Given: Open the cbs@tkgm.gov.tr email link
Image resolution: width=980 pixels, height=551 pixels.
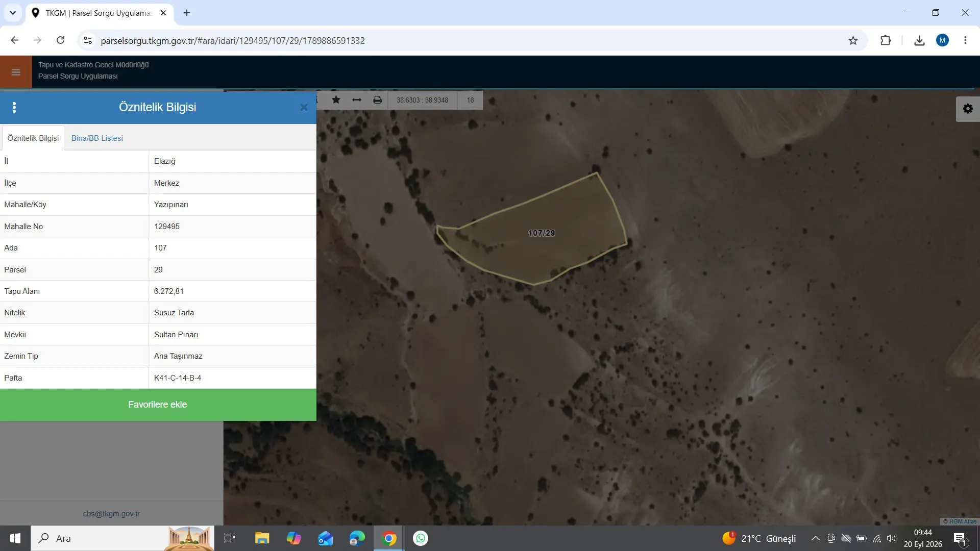Looking at the screenshot, I should (x=111, y=514).
